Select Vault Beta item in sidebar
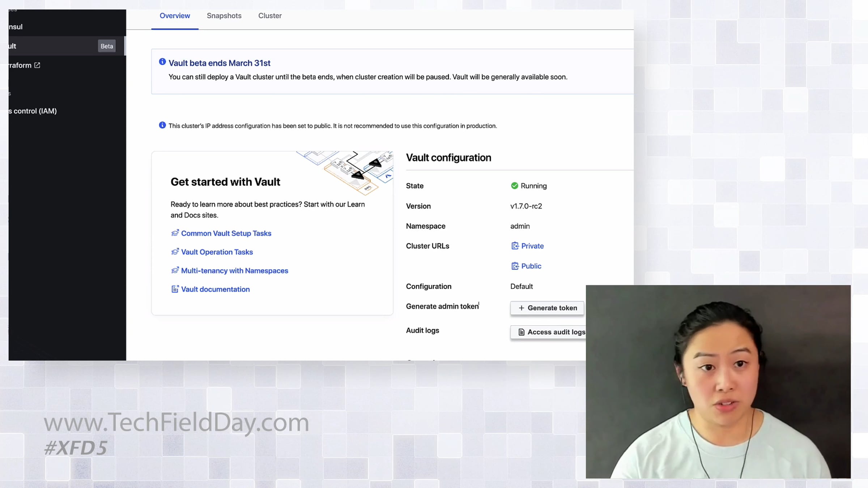 [67, 46]
